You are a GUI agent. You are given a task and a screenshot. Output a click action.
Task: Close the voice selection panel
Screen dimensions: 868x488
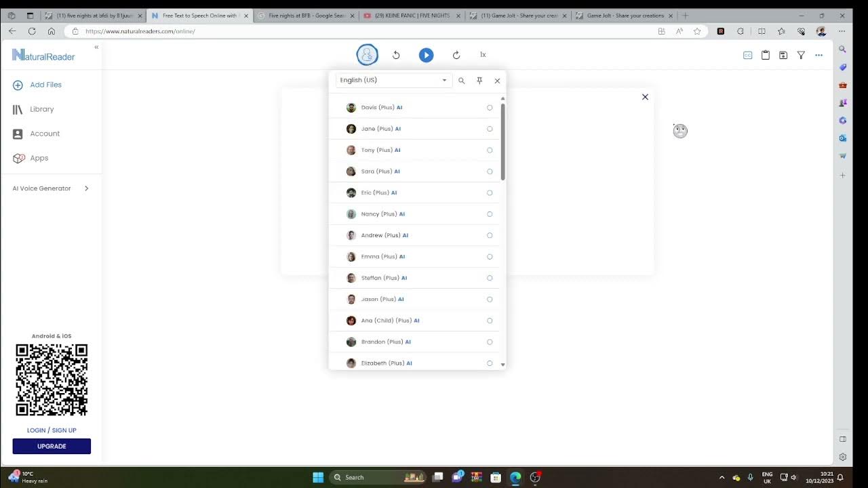tap(497, 81)
